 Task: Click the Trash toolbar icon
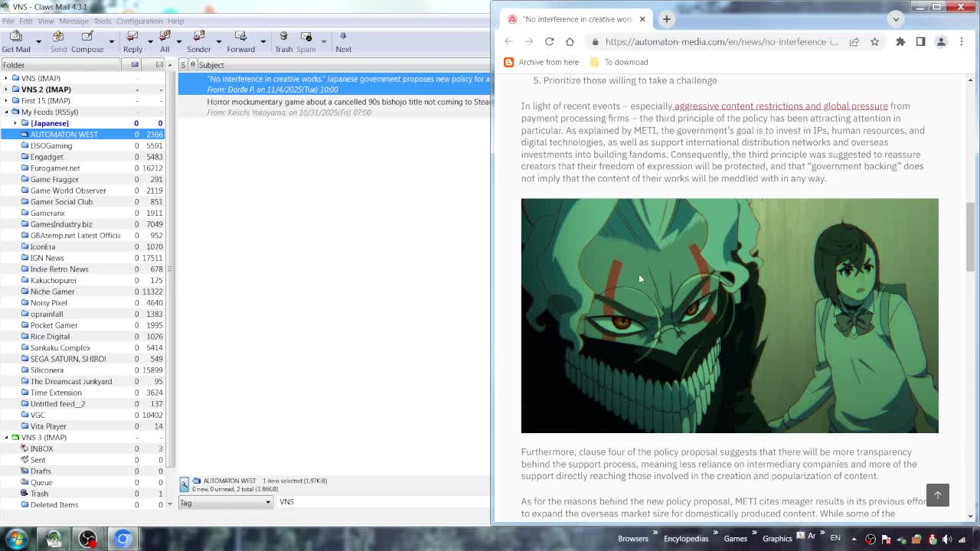283,41
